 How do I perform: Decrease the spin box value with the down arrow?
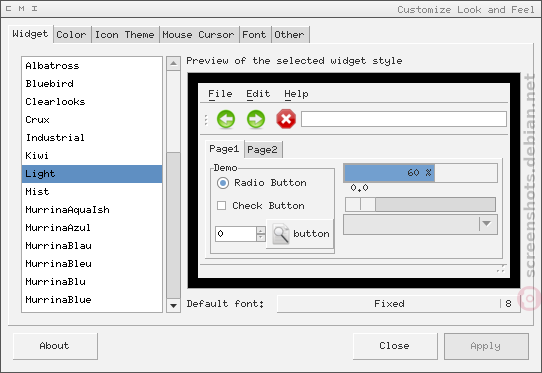(261, 237)
